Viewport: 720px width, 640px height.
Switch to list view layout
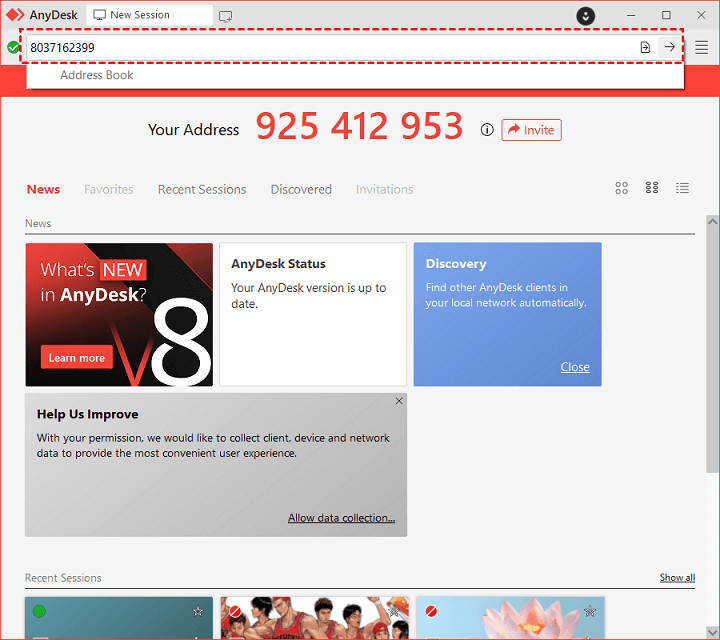point(682,188)
